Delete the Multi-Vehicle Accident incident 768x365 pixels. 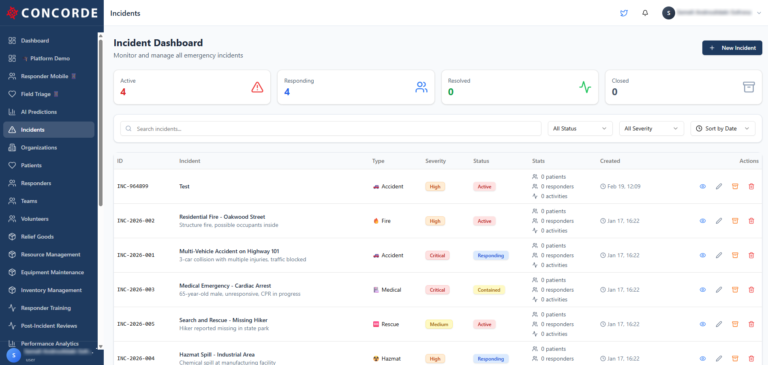tap(751, 255)
